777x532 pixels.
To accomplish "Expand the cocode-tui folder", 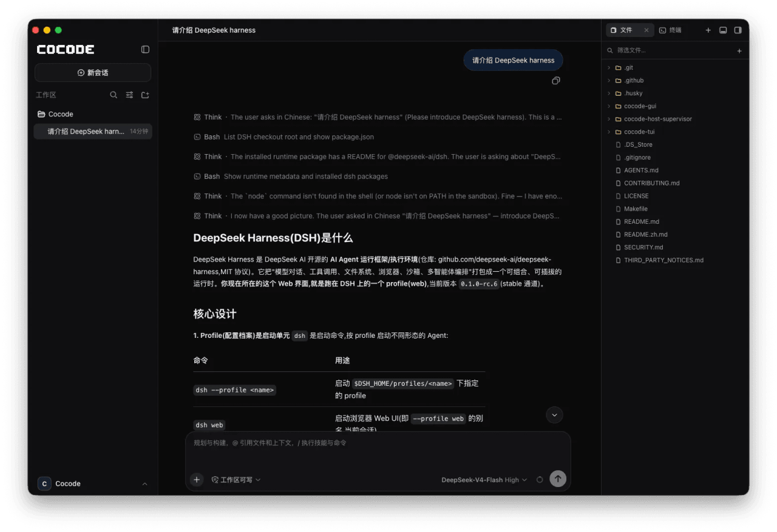I will (609, 132).
